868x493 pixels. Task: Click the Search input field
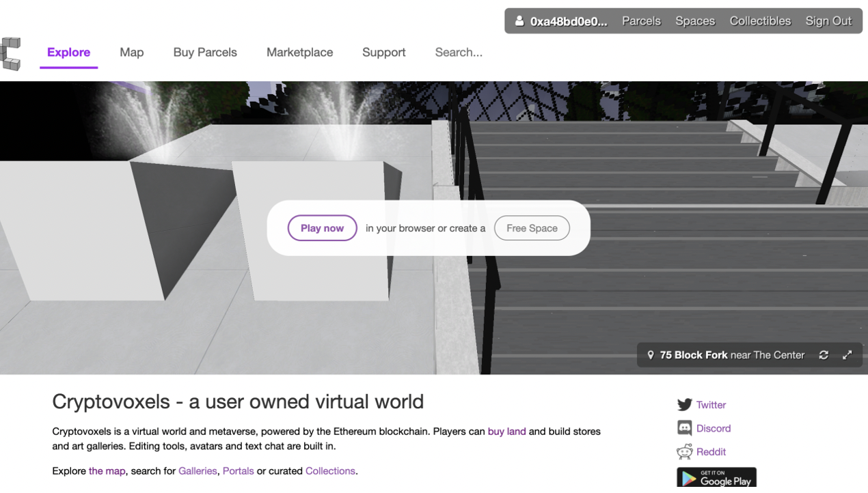(x=459, y=53)
